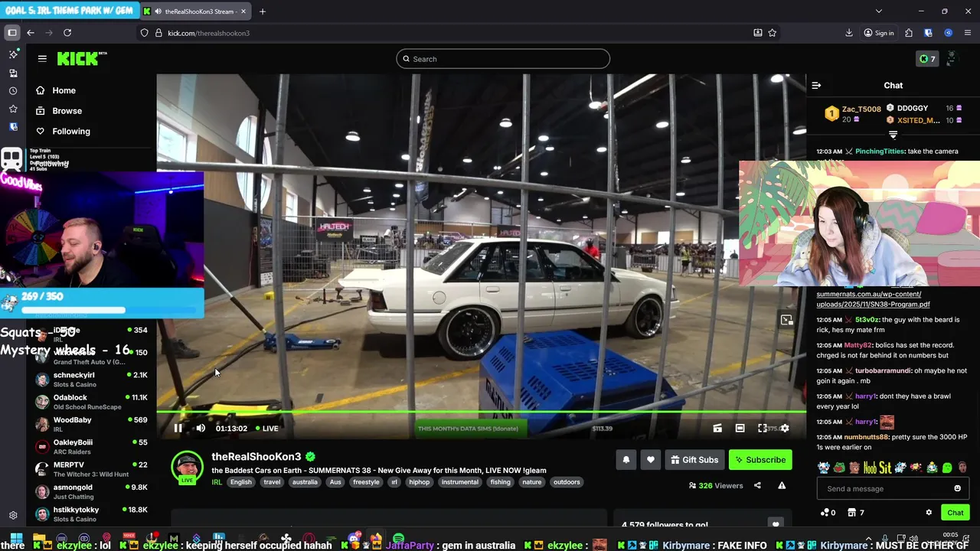Go back in browser history

(x=31, y=33)
